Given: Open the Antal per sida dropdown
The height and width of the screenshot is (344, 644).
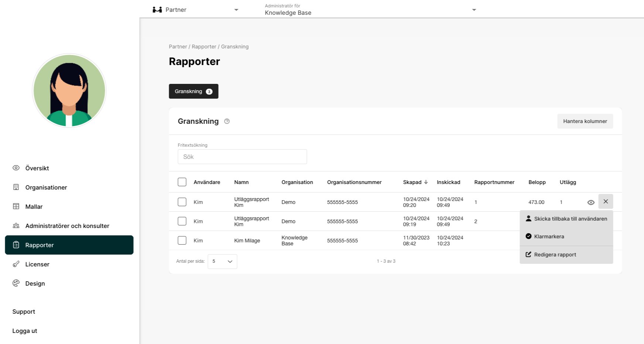Looking at the screenshot, I should pos(222,261).
